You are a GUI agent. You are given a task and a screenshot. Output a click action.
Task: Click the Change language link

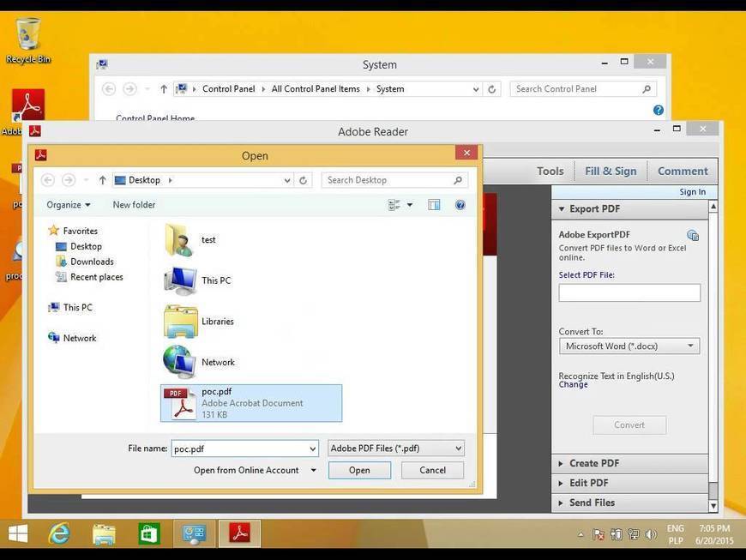point(573,384)
